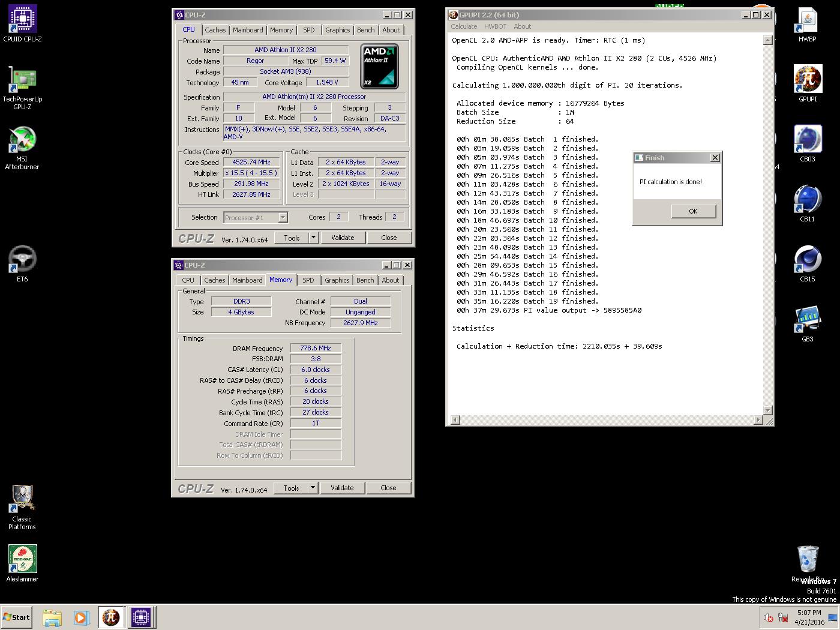This screenshot has height=630, width=840.
Task: Open About tab in top CPU-Z window
Action: pyautogui.click(x=391, y=30)
